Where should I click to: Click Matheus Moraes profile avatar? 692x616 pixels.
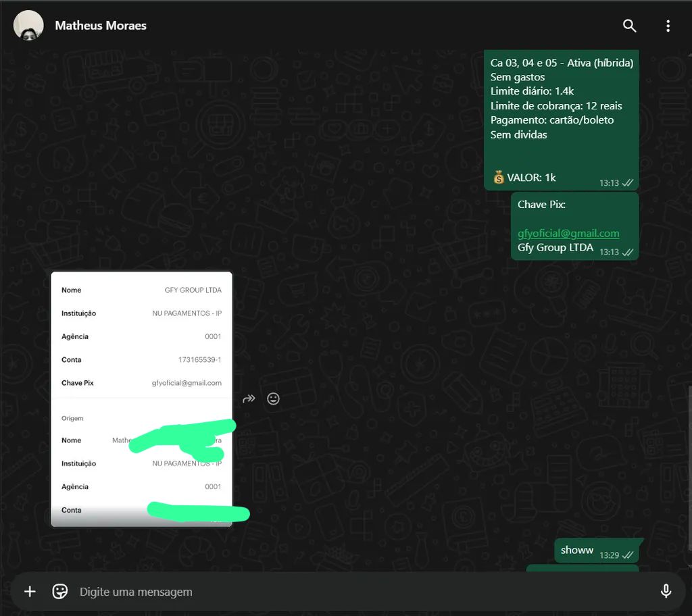[28, 26]
